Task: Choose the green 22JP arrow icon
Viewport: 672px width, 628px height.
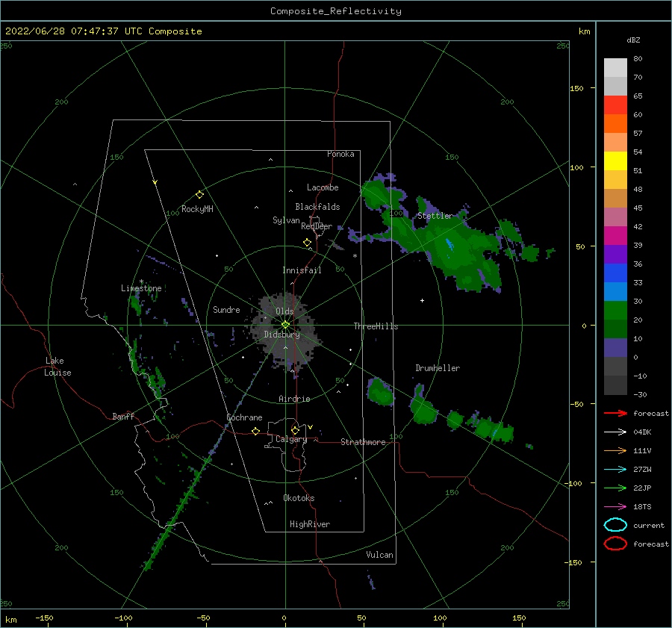Action: (x=615, y=488)
